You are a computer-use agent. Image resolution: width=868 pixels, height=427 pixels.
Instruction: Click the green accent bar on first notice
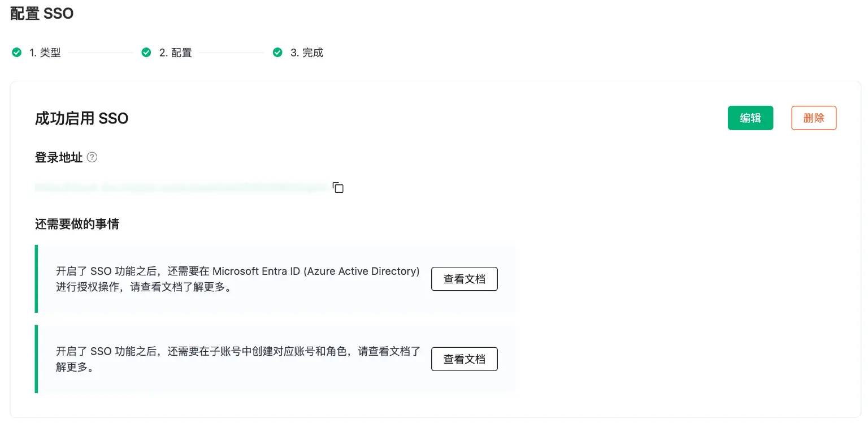(x=36, y=279)
